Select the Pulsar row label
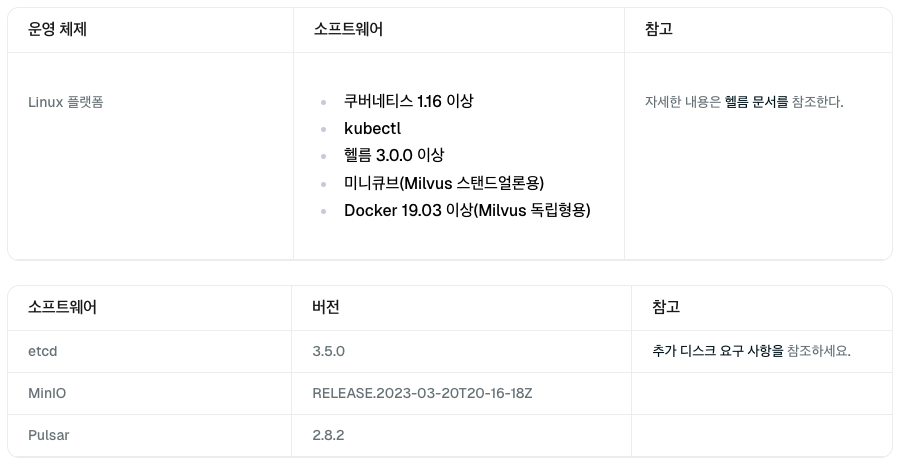The image size is (917, 472). (x=49, y=435)
